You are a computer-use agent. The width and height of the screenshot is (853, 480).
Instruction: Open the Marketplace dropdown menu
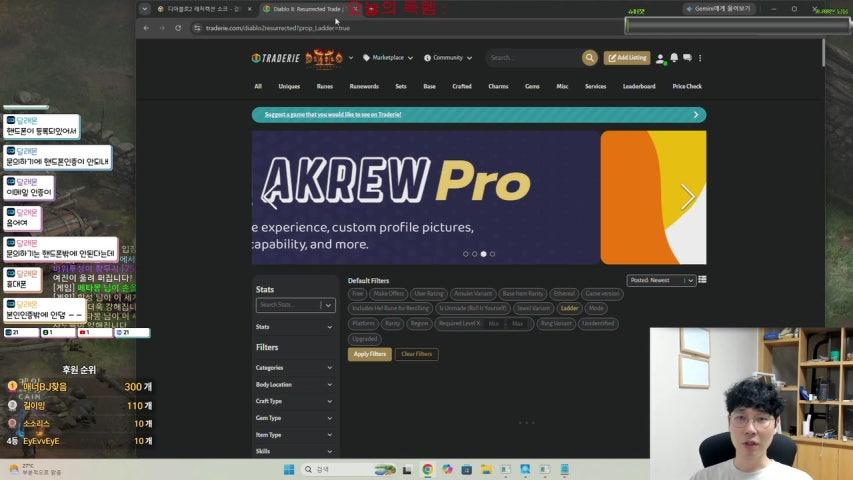click(x=388, y=58)
